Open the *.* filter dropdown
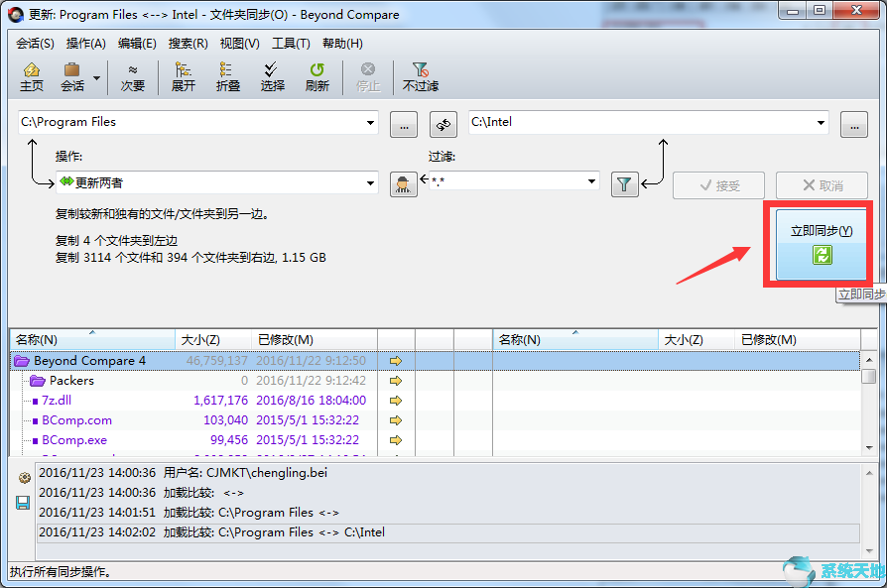 point(591,181)
